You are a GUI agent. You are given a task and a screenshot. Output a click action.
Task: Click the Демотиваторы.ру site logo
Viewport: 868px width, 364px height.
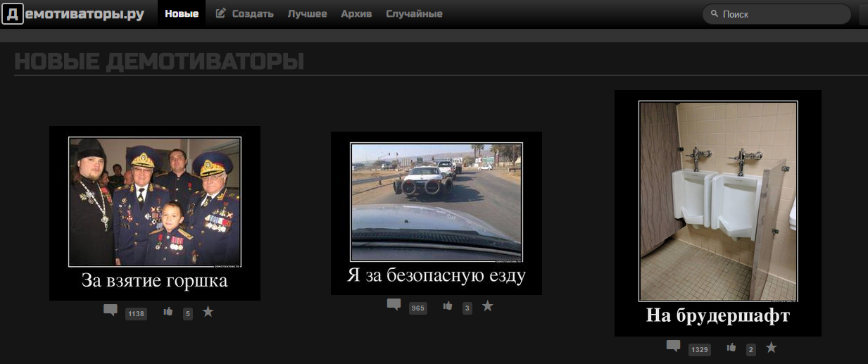(73, 13)
